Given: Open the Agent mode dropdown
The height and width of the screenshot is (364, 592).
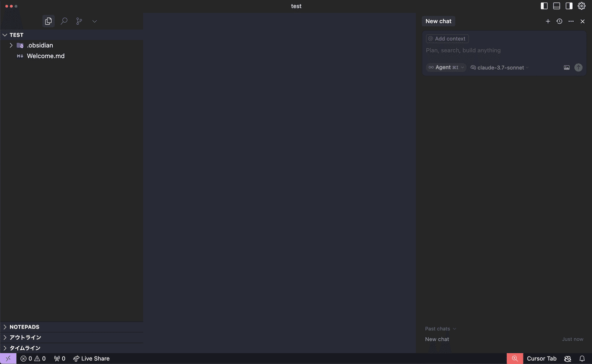Looking at the screenshot, I should (446, 68).
